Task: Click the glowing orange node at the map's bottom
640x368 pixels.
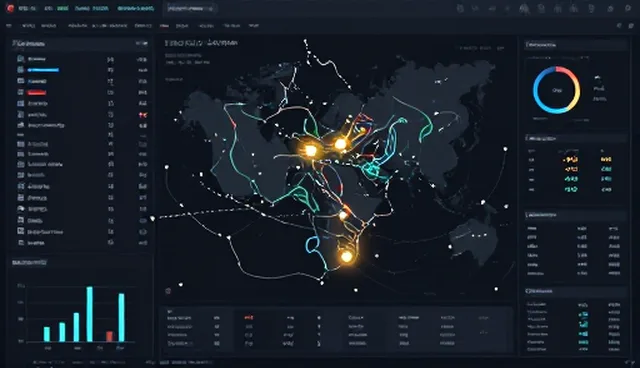Action: [346, 257]
